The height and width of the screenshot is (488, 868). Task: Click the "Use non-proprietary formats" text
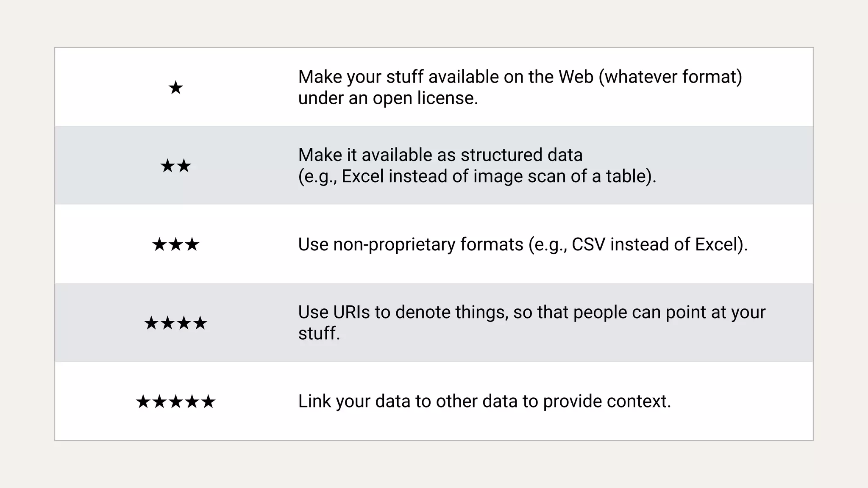[x=410, y=244]
